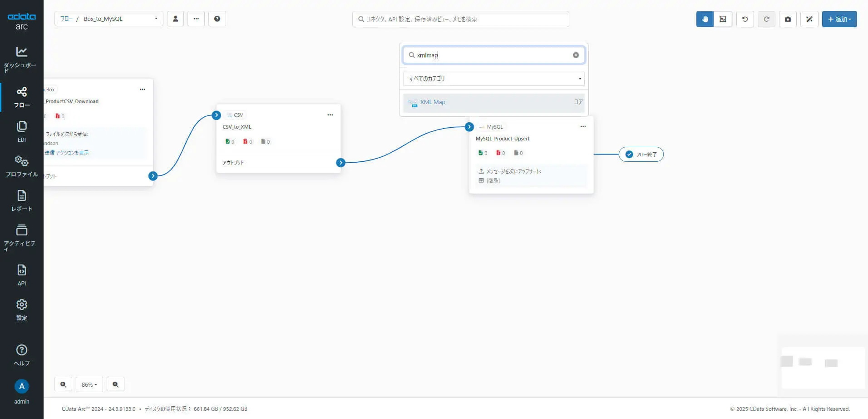Clear the xmlmap search text
Viewport: 868px width, 419px height.
click(576, 55)
